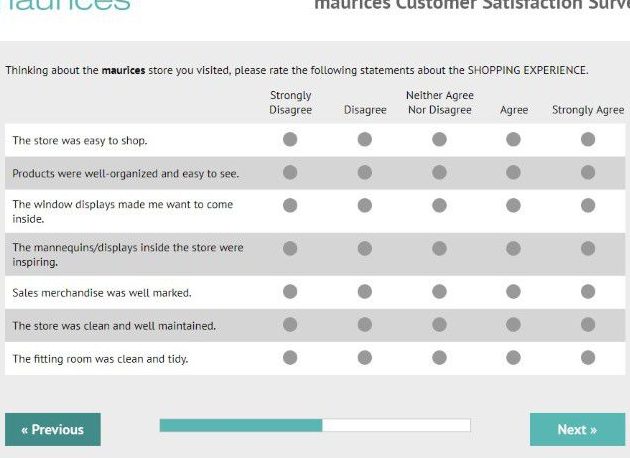Rate window displays statement Strongly Agree
This screenshot has height=458, width=630.
[588, 206]
